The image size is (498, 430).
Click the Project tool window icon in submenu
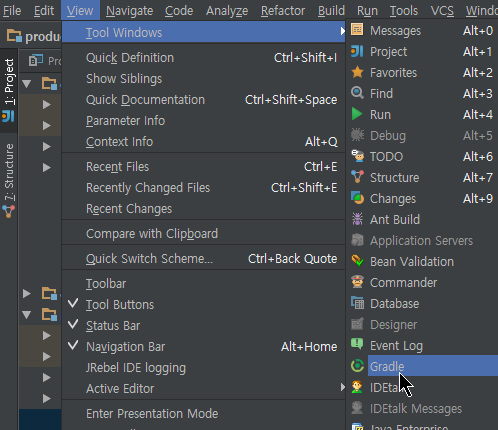click(357, 51)
